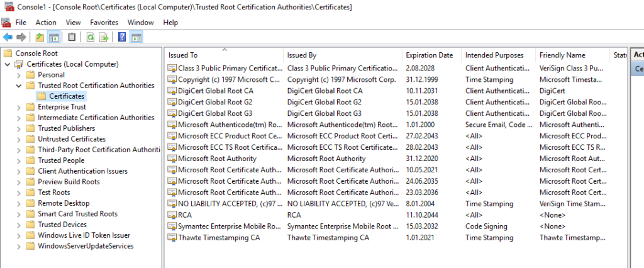Collapse the Trusted Root Certification Authorities node
Viewport: 644px width, 268px height.
pos(18,86)
